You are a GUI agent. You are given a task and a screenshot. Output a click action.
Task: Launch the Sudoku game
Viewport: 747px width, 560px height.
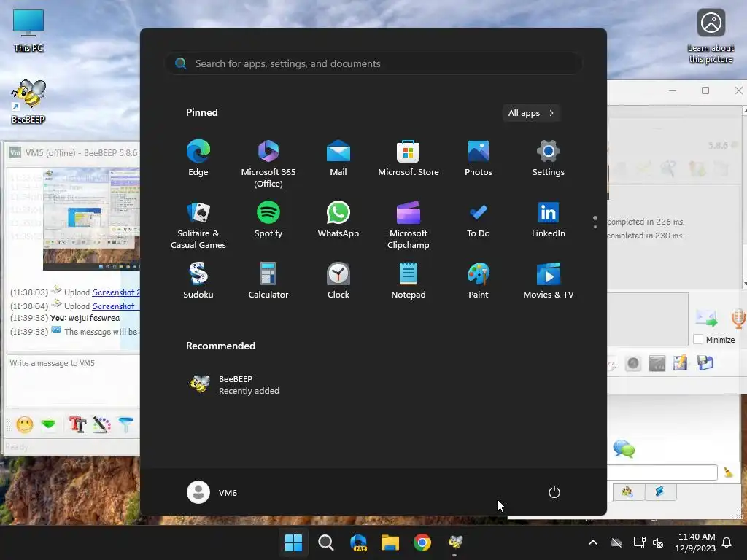198,281
